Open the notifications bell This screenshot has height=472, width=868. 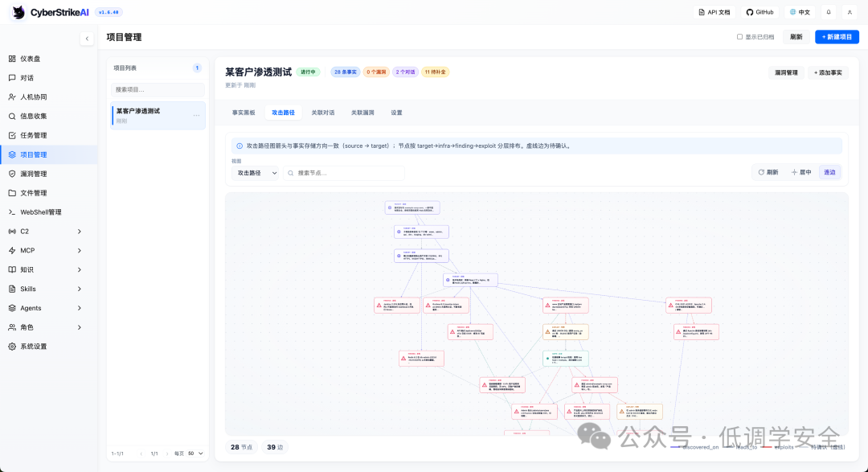click(x=829, y=12)
